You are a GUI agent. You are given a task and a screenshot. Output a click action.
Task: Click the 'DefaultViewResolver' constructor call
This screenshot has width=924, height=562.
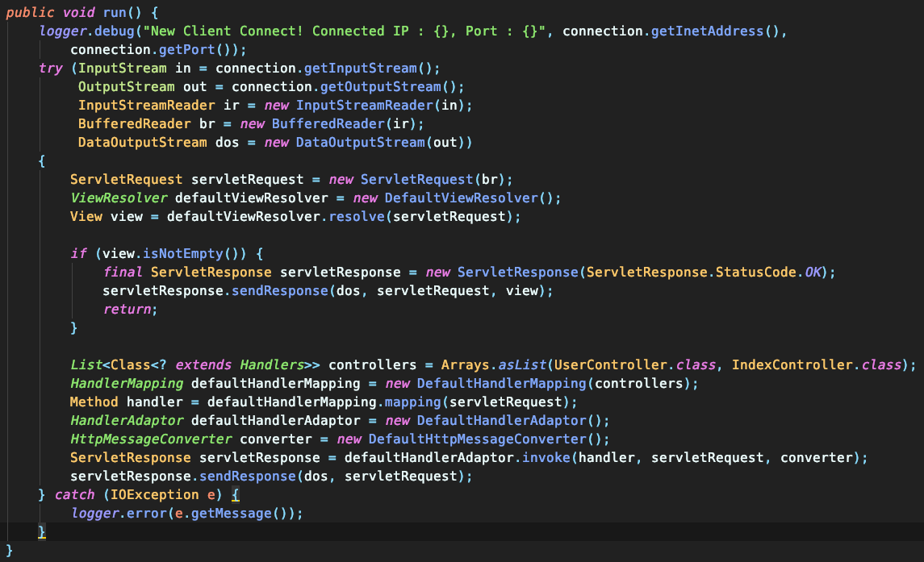(462, 198)
